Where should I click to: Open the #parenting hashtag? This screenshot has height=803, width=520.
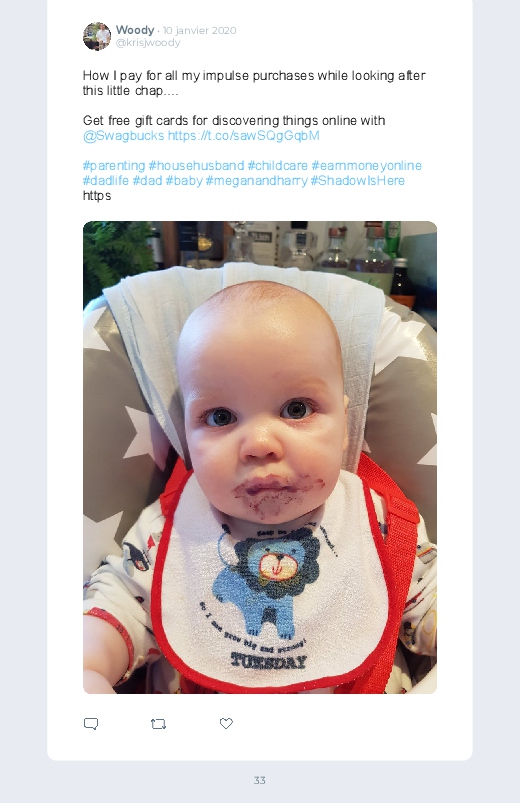pos(114,166)
